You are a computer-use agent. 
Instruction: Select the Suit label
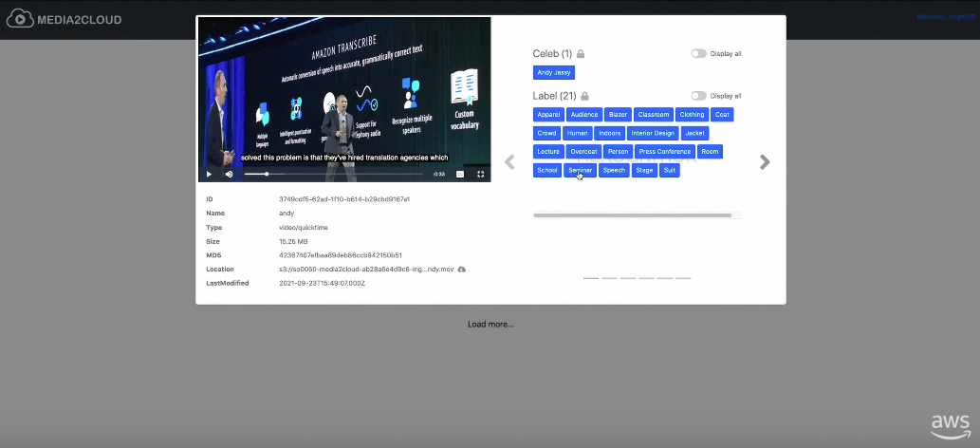(670, 170)
